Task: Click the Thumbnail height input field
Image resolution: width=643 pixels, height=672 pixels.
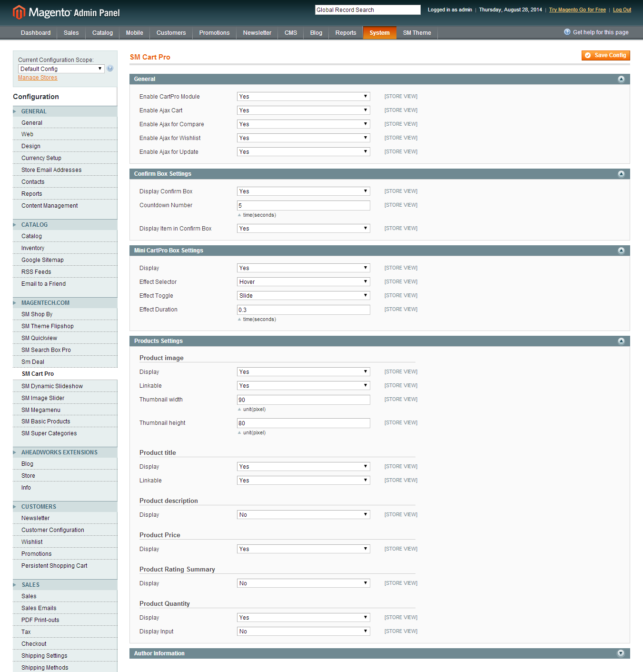Action: point(304,423)
